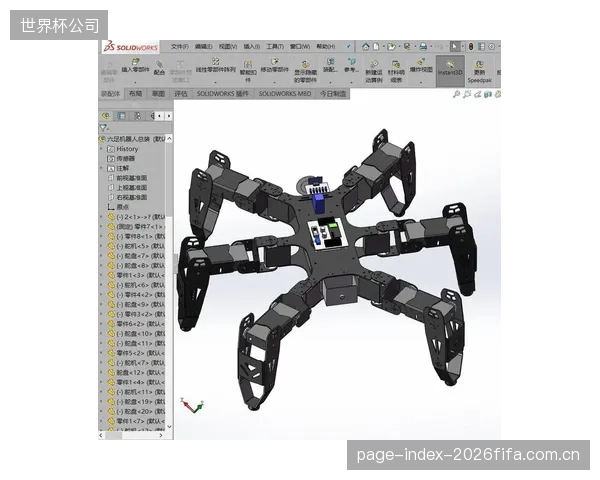Open the PropertyManager tab

122,116
